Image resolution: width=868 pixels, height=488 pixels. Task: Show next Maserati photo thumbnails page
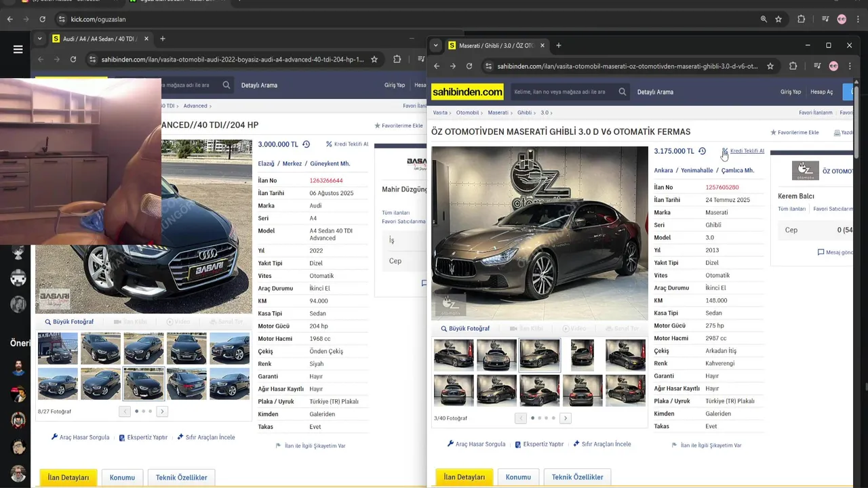point(565,418)
